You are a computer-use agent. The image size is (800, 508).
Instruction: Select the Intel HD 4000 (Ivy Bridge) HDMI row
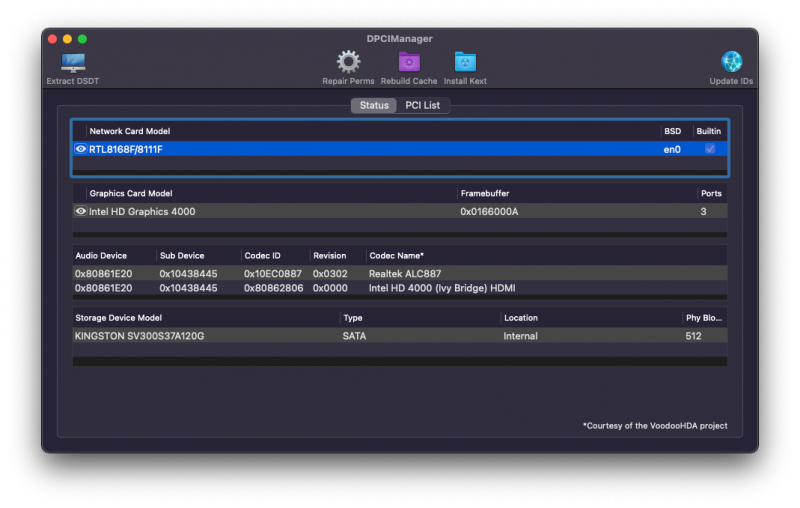coord(400,288)
